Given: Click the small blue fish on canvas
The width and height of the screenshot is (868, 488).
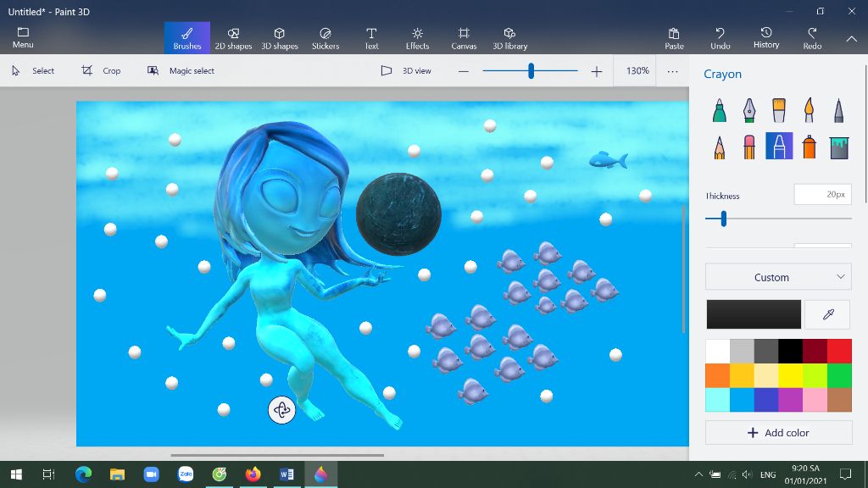Looking at the screenshot, I should point(608,160).
